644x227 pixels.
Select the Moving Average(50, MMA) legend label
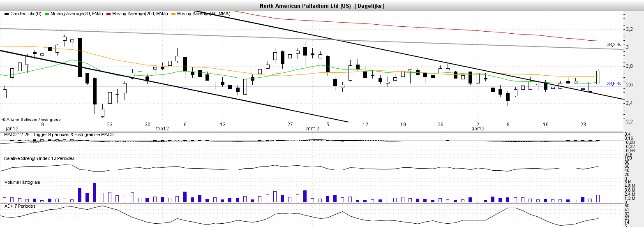point(203,14)
